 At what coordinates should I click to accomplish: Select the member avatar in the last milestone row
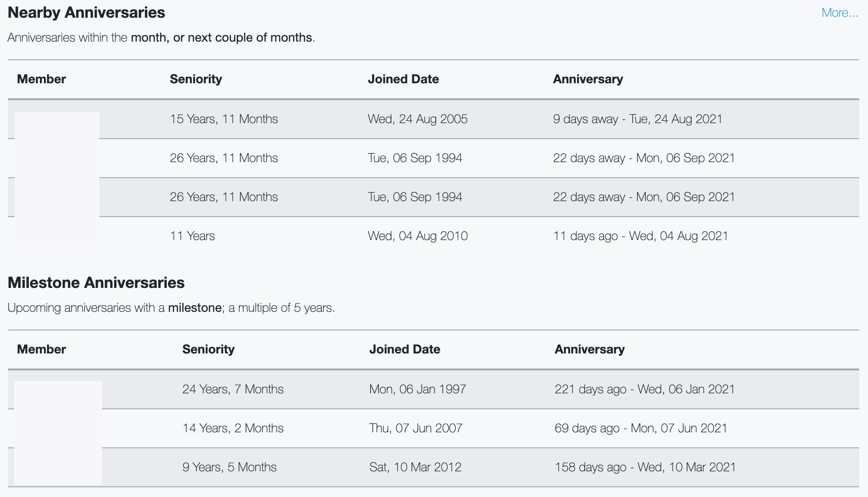(58, 467)
